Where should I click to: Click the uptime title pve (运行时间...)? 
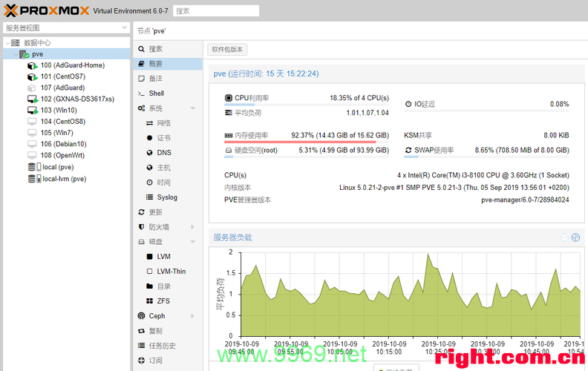[x=267, y=73]
